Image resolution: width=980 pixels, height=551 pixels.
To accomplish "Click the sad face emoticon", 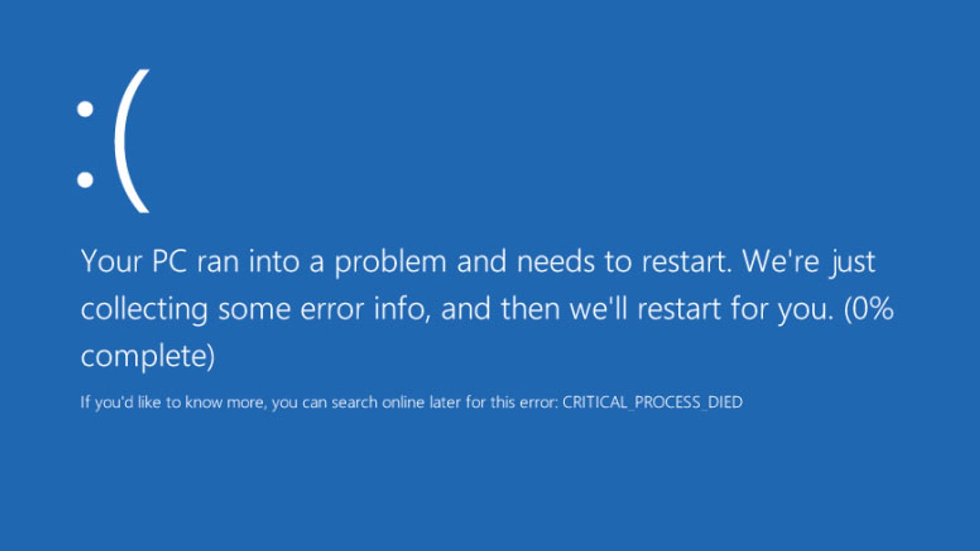I will tap(113, 141).
